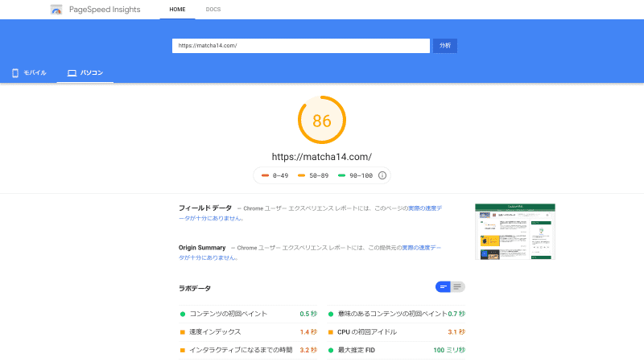Click the 100 ミリ秒 value

tap(449, 350)
